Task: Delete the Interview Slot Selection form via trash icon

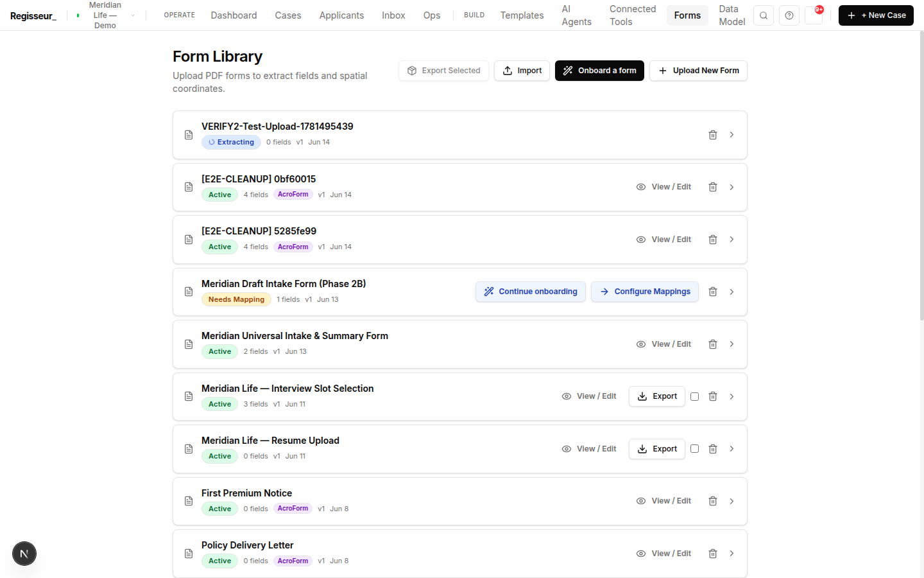Action: pos(712,396)
